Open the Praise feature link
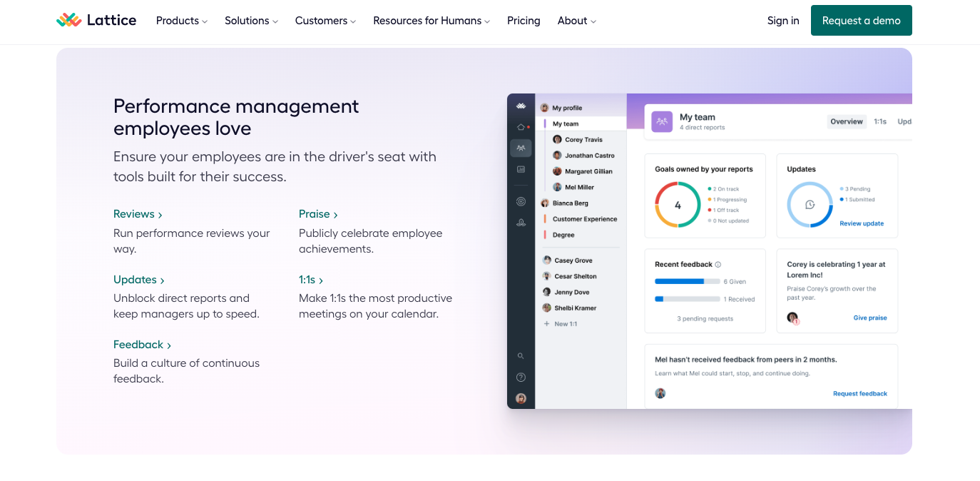Viewport: 980px width, 481px height. (318, 214)
